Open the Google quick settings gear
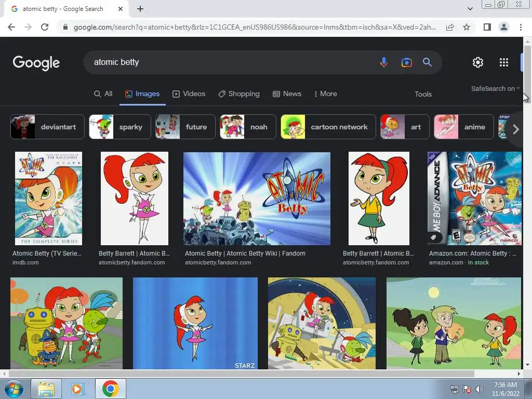 tap(478, 62)
